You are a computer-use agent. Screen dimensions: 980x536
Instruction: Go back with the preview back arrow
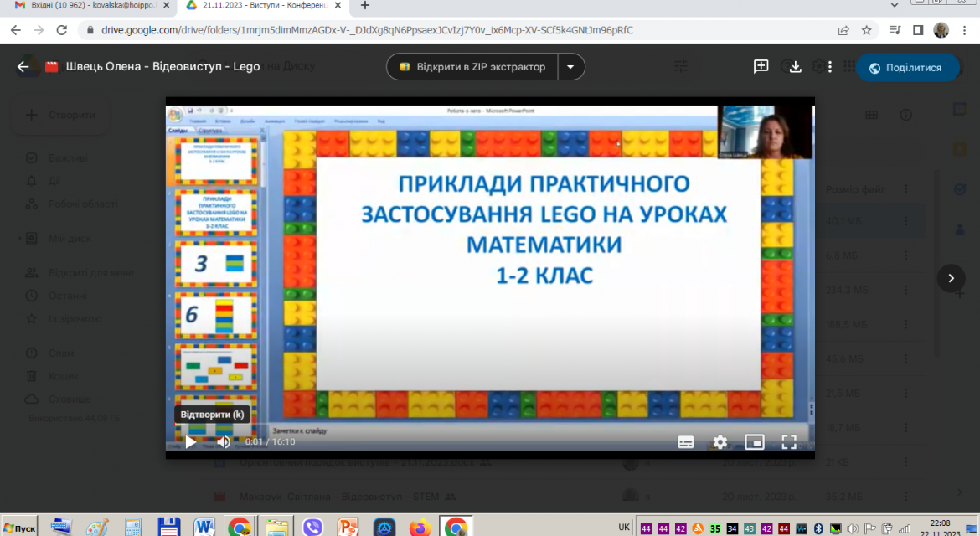(x=23, y=67)
